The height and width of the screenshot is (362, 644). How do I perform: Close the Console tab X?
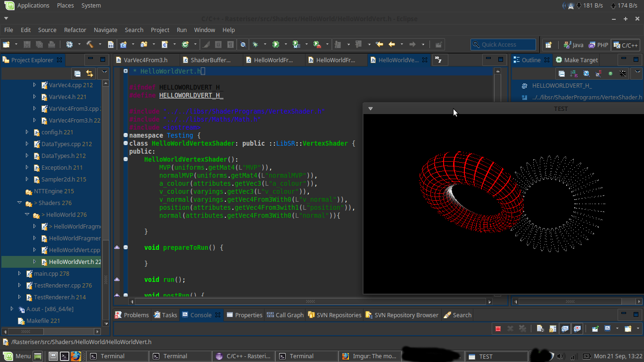click(x=218, y=315)
